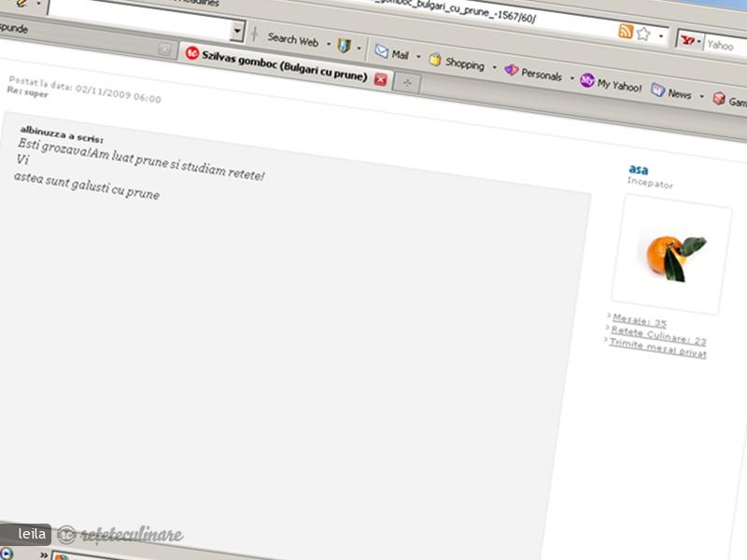Click the 'Postat la data: 02/11/2009 06:00' line
Screen dimensions: 747x560
click(x=85, y=89)
